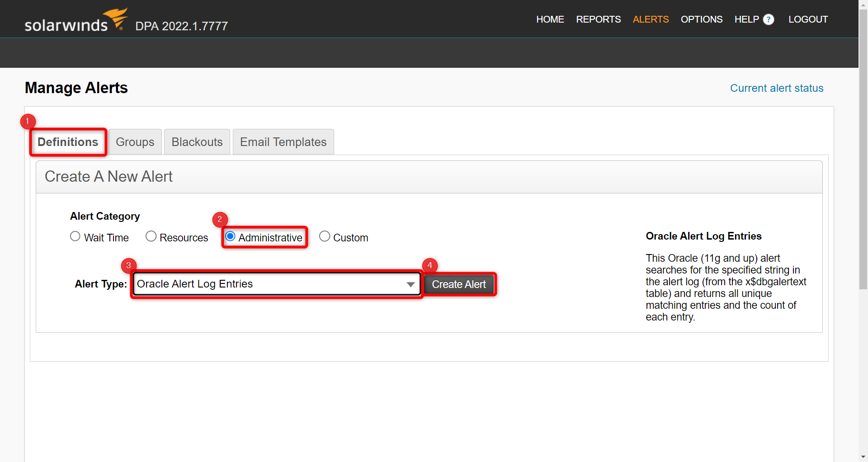Choose the Resources alert category
The image size is (868, 462).
151,236
